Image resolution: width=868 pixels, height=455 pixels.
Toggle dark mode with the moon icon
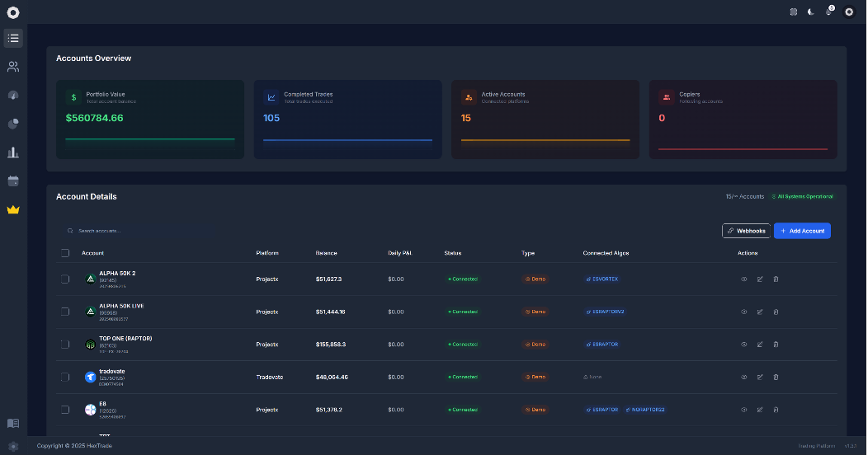pos(811,12)
